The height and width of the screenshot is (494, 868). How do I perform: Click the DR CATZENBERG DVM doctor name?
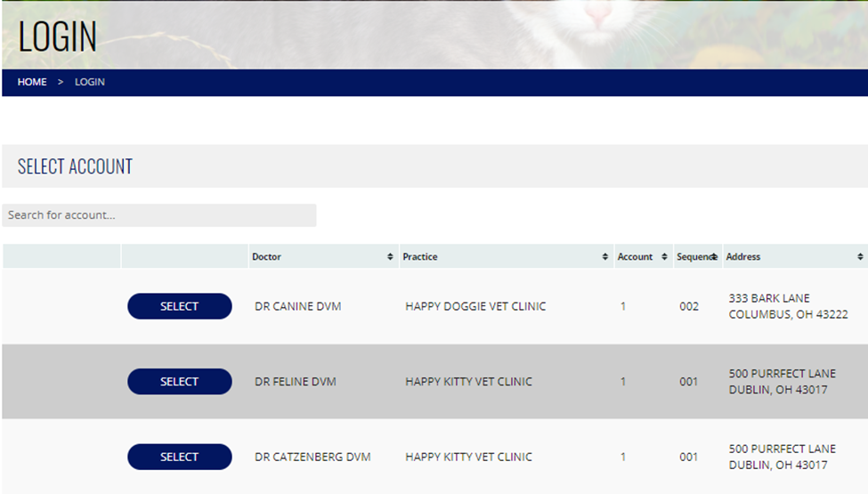(x=312, y=457)
